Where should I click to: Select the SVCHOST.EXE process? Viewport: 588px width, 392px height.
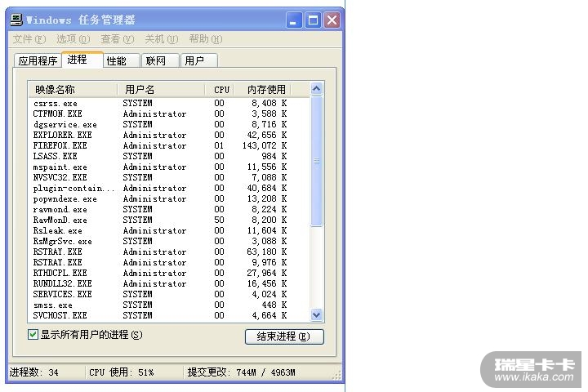click(x=169, y=315)
